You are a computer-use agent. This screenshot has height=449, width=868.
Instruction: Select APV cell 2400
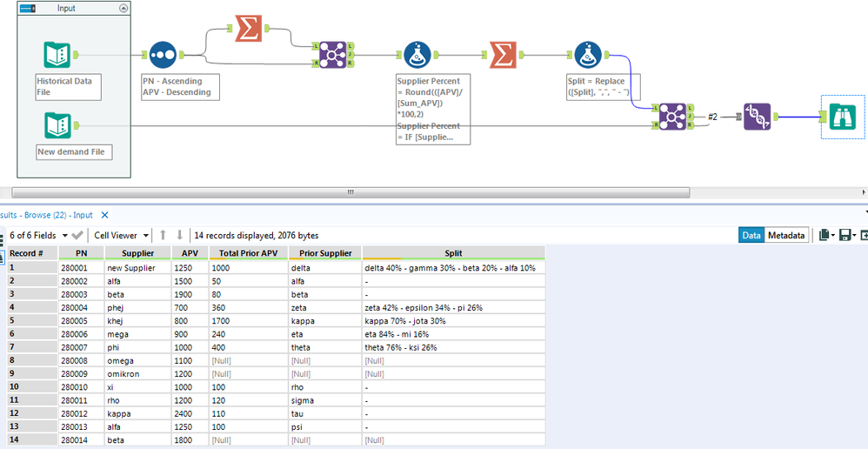190,413
